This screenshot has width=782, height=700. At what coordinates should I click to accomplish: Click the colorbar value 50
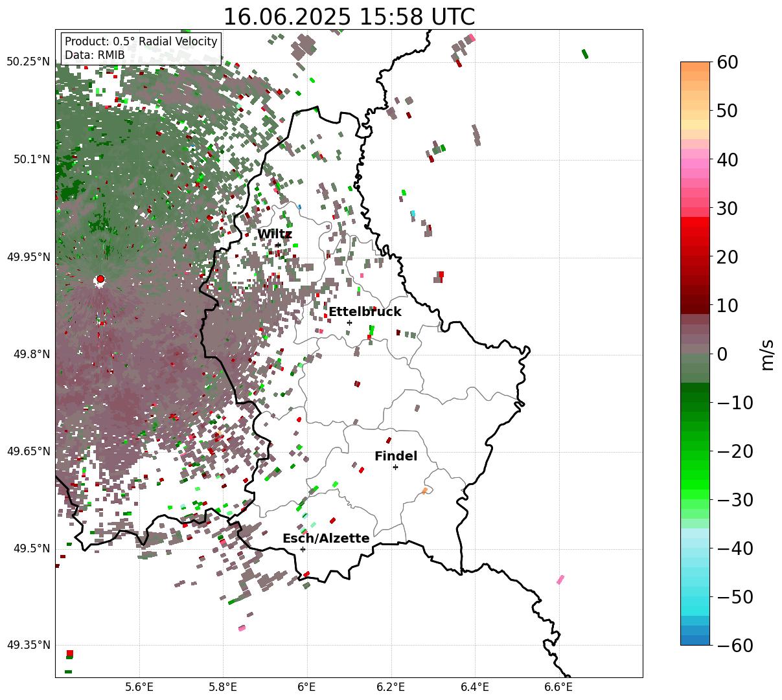[x=726, y=111]
